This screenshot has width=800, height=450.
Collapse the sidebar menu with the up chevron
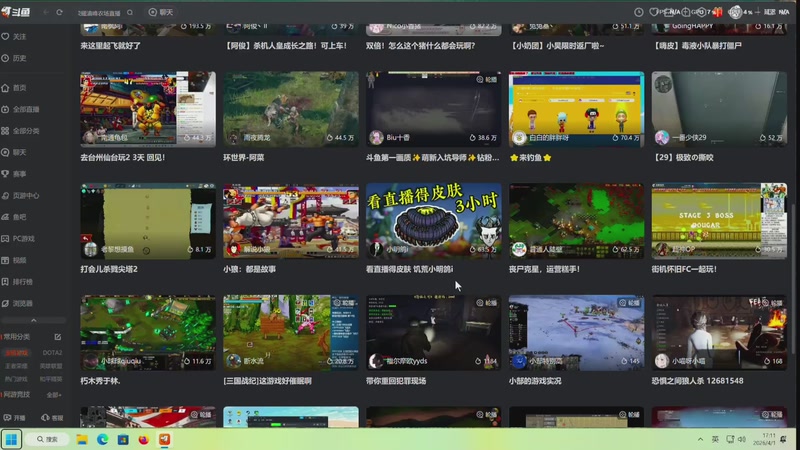[x=34, y=320]
